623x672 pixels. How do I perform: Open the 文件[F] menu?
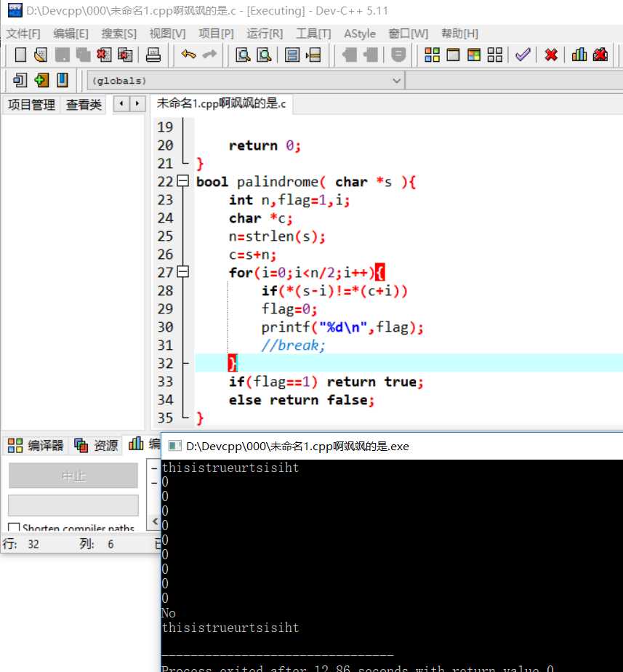(23, 34)
